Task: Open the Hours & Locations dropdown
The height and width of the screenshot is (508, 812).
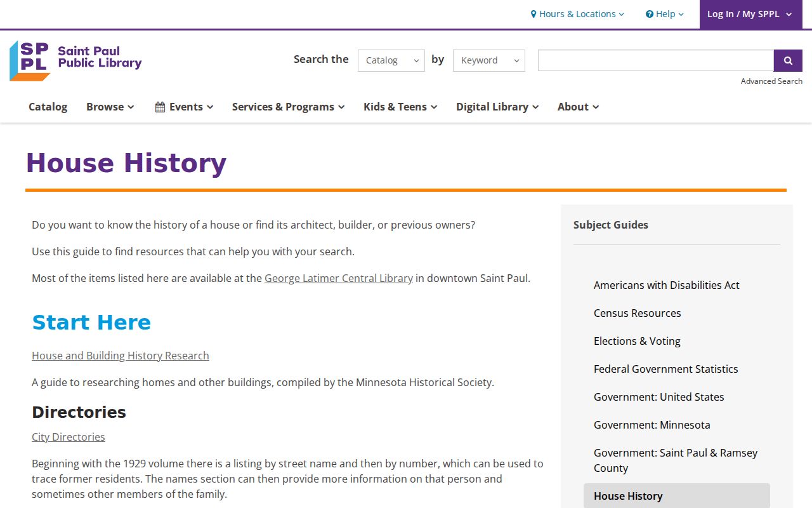Action: (577, 14)
